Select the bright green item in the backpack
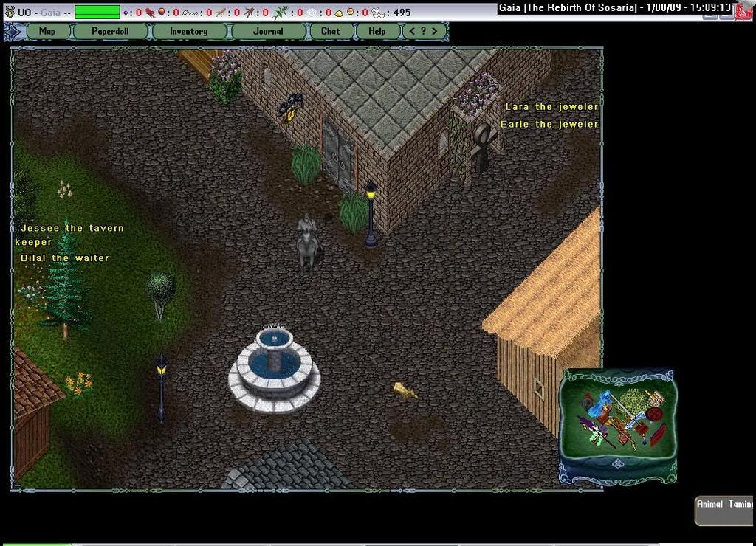756x546 pixels. (x=596, y=438)
